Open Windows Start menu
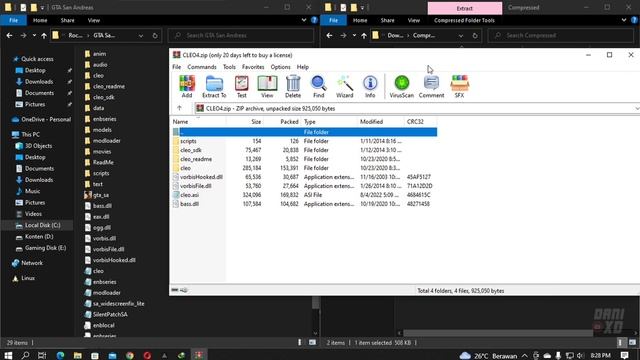 tap(8, 355)
